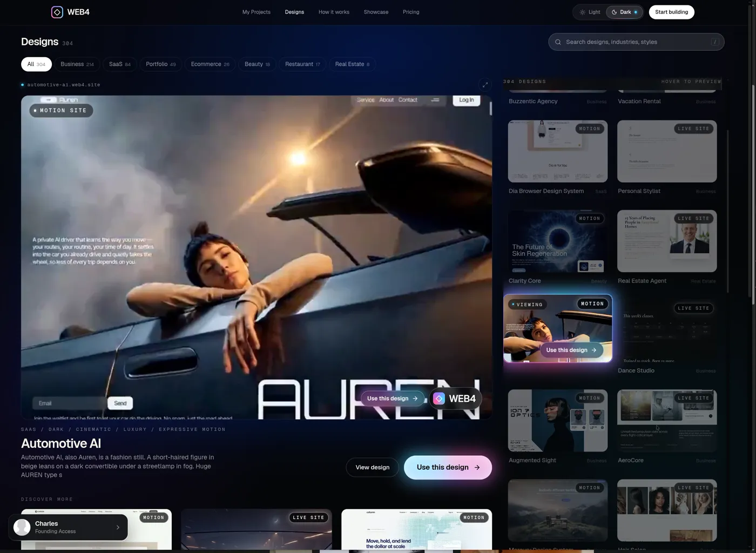
Task: Click the Start building button
Action: pos(672,12)
